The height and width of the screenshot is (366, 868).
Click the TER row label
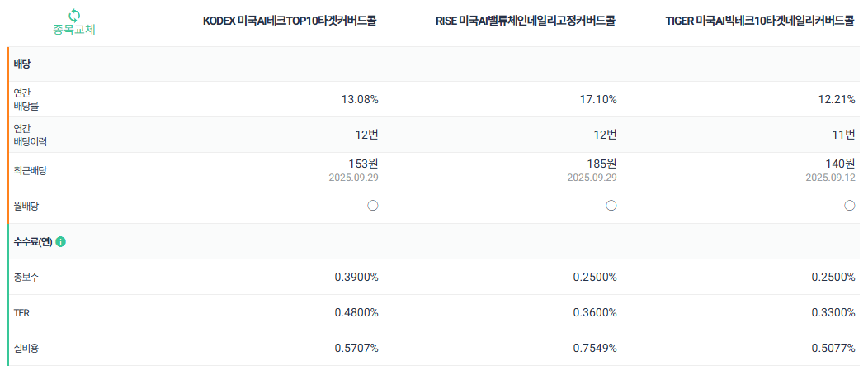tap(21, 313)
